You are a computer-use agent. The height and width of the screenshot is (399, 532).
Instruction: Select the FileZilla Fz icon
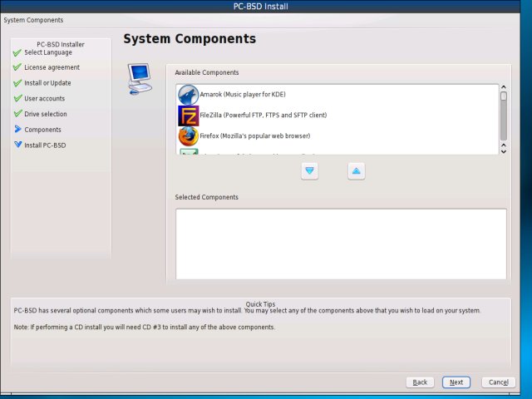189,116
